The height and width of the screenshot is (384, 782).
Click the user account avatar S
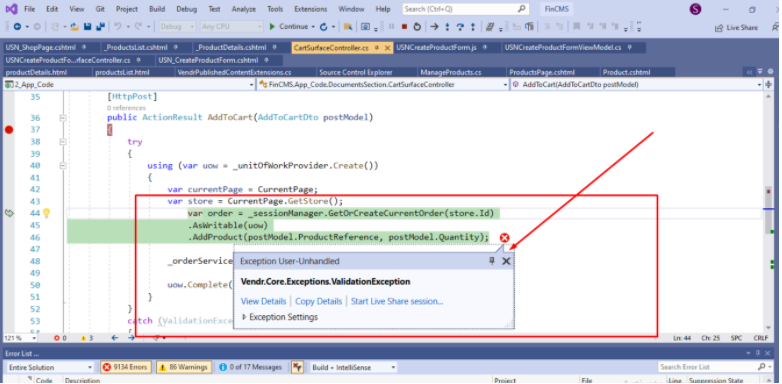(695, 9)
